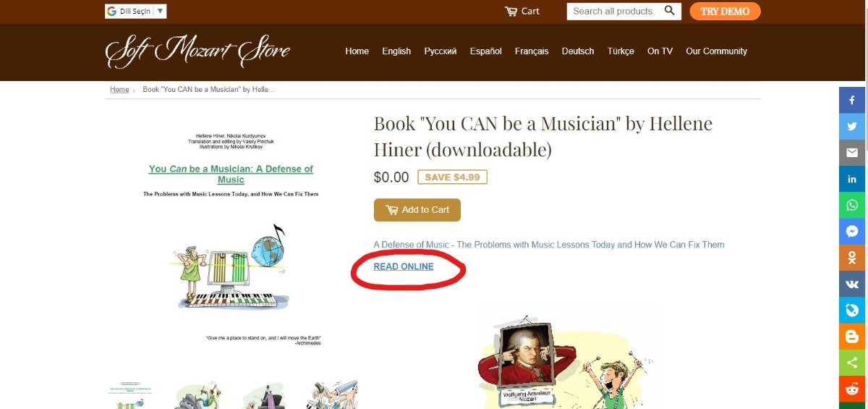
Task: Share on VK from the sidebar
Action: point(852,284)
